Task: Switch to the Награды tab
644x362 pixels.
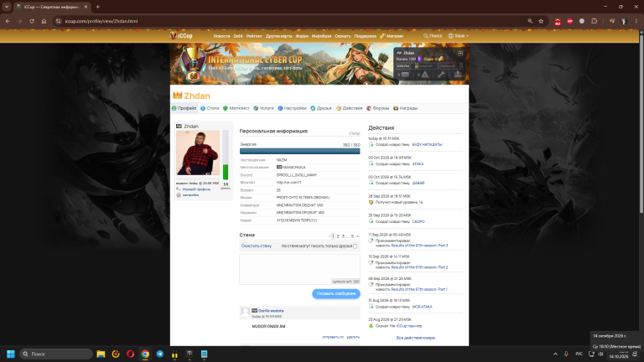Action: (x=405, y=108)
